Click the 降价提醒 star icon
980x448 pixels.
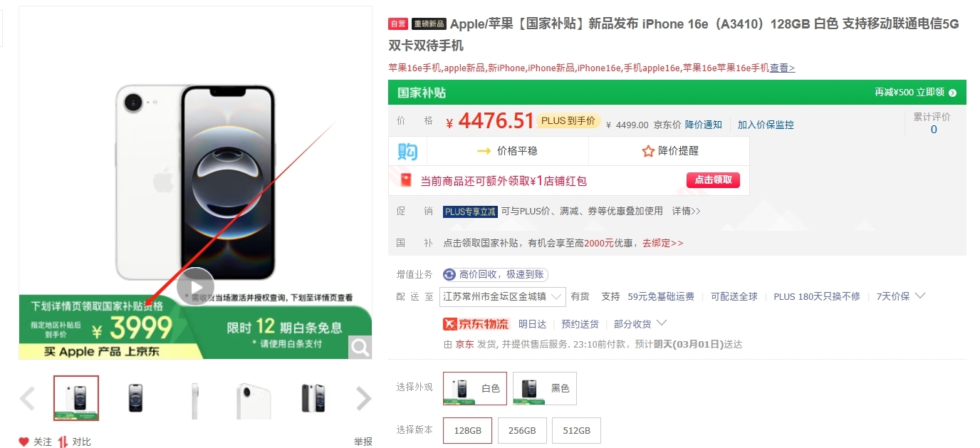648,151
